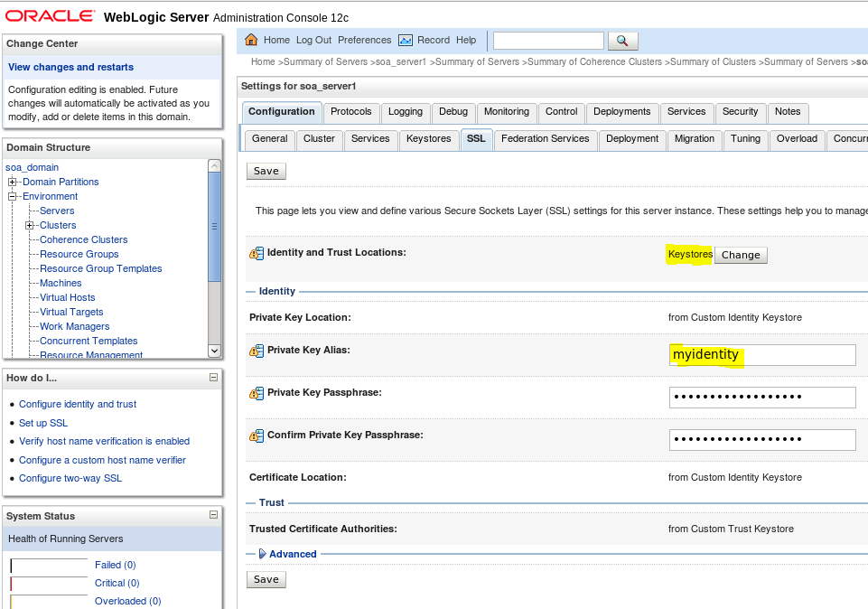
Task: Switch to the Protocols tab
Action: click(351, 112)
